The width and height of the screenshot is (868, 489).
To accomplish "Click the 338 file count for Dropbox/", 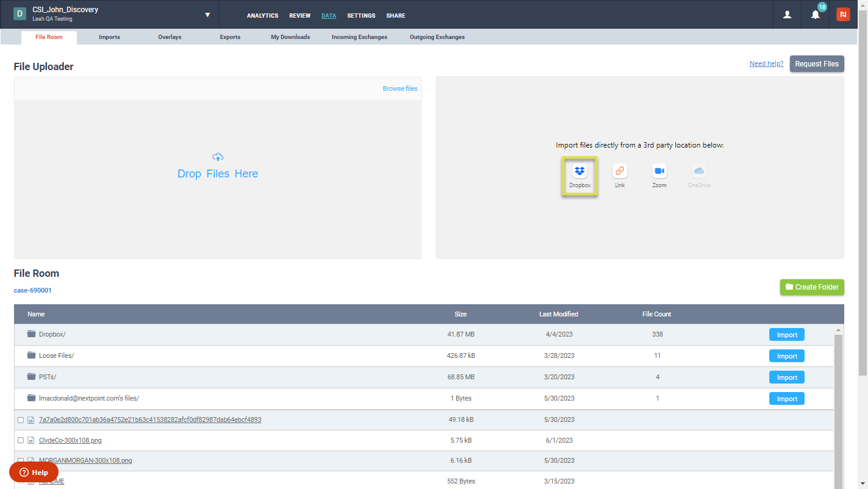I will 657,334.
